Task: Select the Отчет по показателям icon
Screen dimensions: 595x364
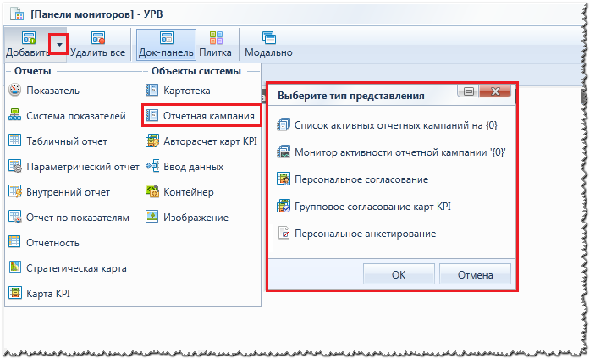Action: click(15, 217)
